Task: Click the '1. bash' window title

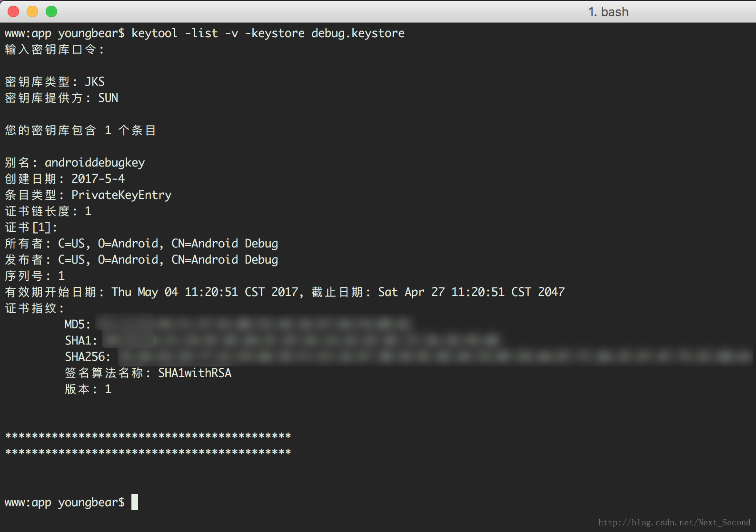Action: (x=608, y=12)
